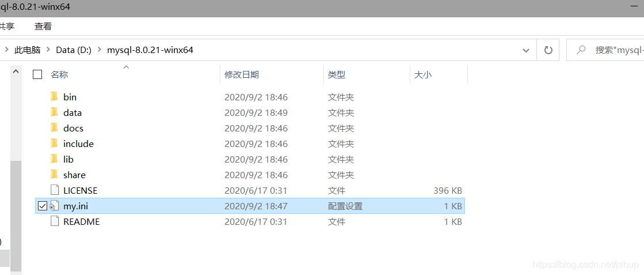This screenshot has height=275, width=644.
Task: Select the share folder icon
Action: (54, 175)
